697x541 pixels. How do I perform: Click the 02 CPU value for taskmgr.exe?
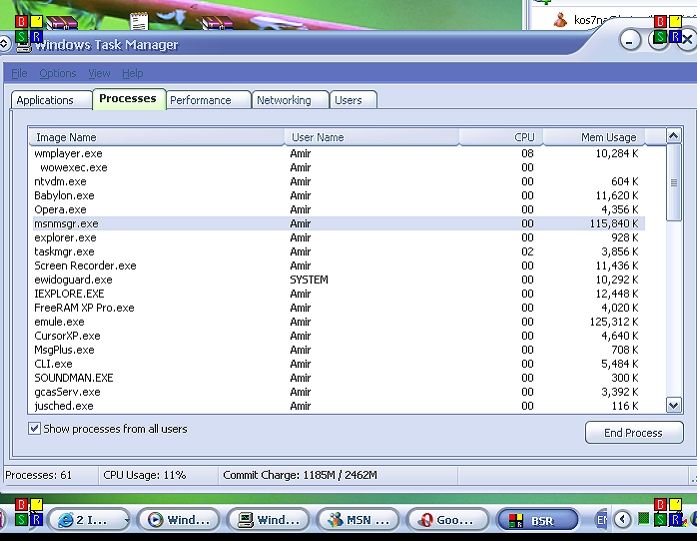[527, 252]
